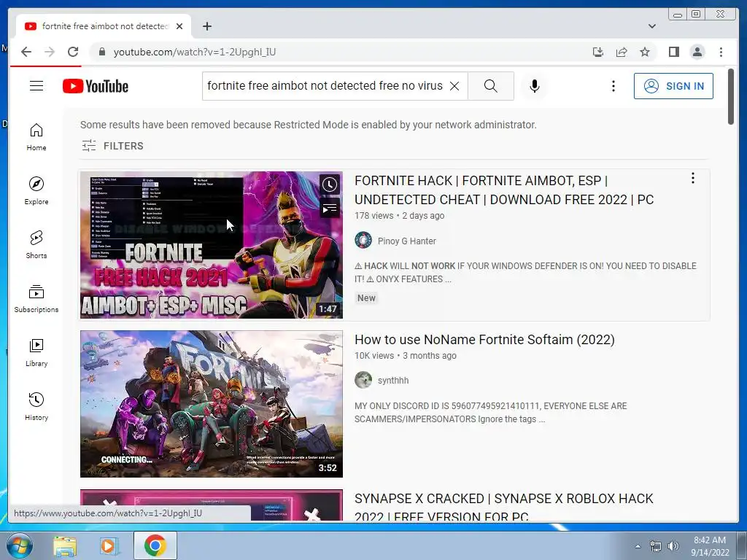Open 'SYNAPSE X CRACKED' video title

(503, 507)
